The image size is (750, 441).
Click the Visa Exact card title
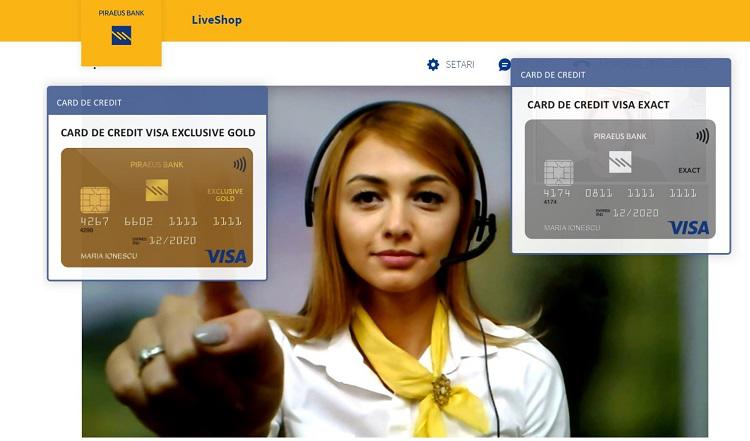[598, 104]
